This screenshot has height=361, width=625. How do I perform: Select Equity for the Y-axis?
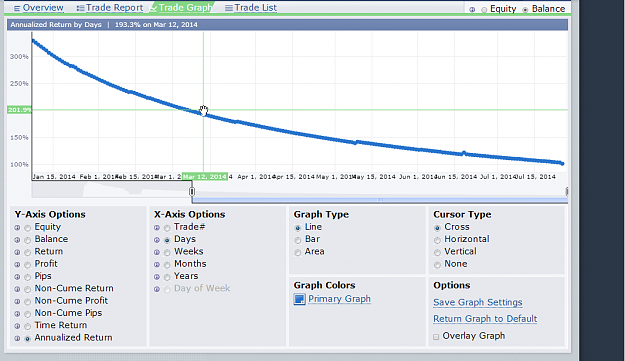[x=28, y=228]
